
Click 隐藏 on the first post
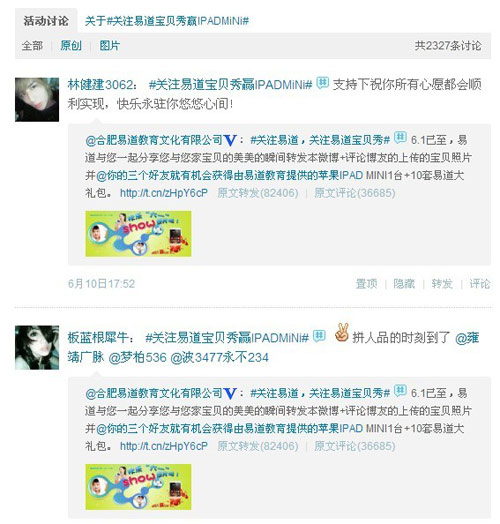point(404,284)
